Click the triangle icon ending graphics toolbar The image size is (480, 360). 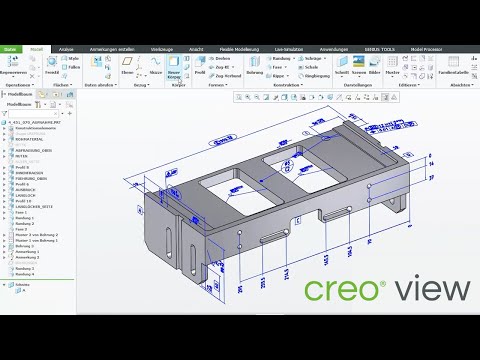394,97
